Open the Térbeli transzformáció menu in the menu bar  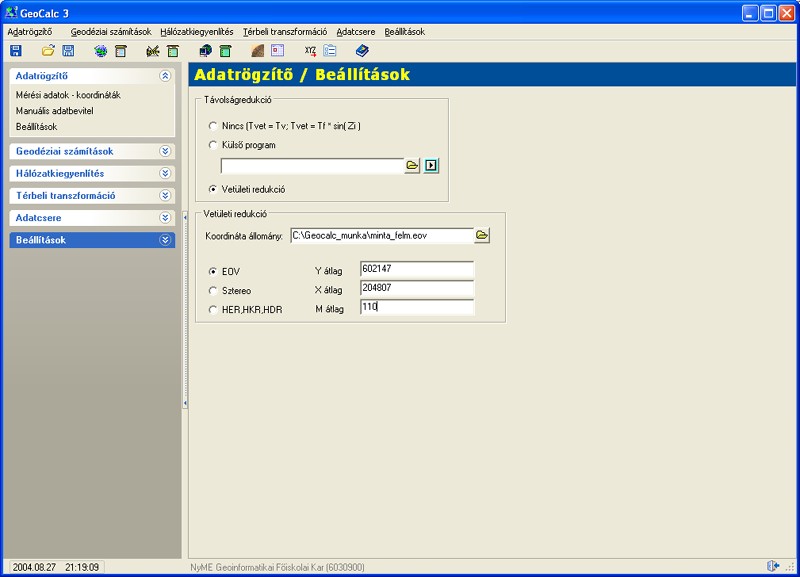click(x=285, y=32)
